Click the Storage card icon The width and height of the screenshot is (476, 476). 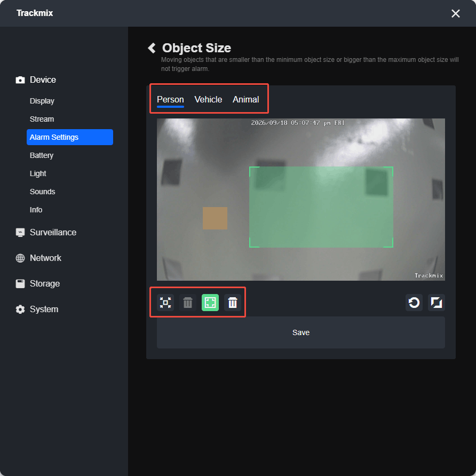(20, 283)
